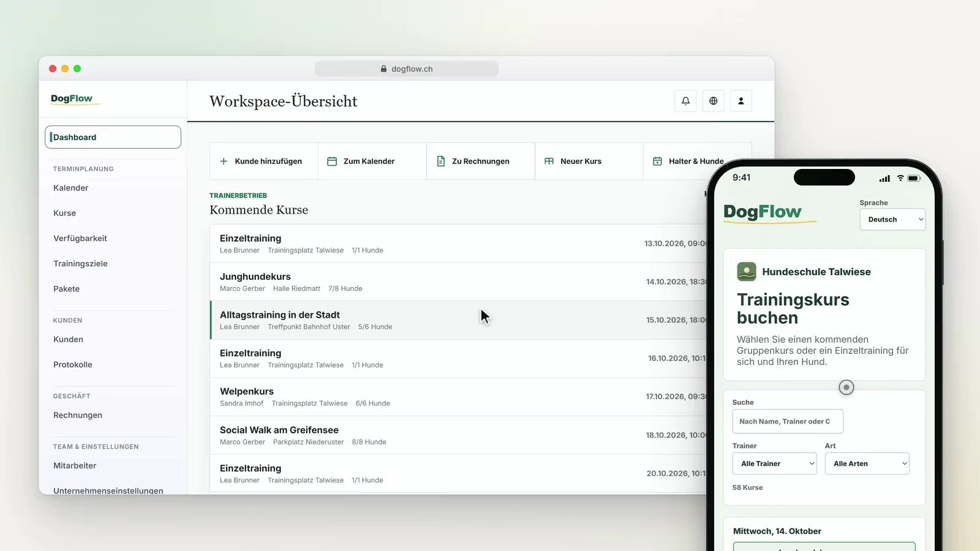This screenshot has height=551, width=980.
Task: Open Unternehmenseinstellungen in sidebar
Action: [108, 490]
